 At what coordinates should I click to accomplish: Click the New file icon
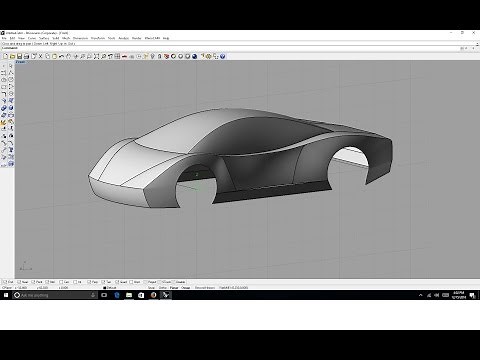click(5, 56)
